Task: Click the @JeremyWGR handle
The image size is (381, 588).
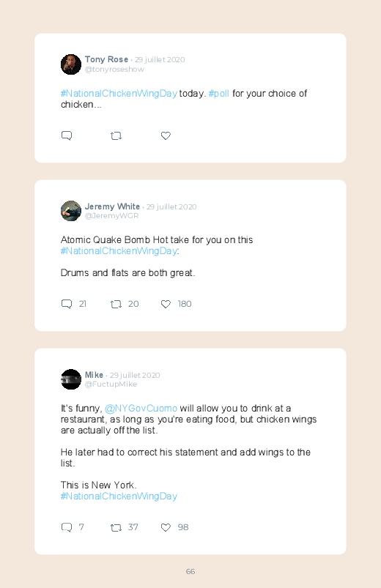Action: (112, 215)
